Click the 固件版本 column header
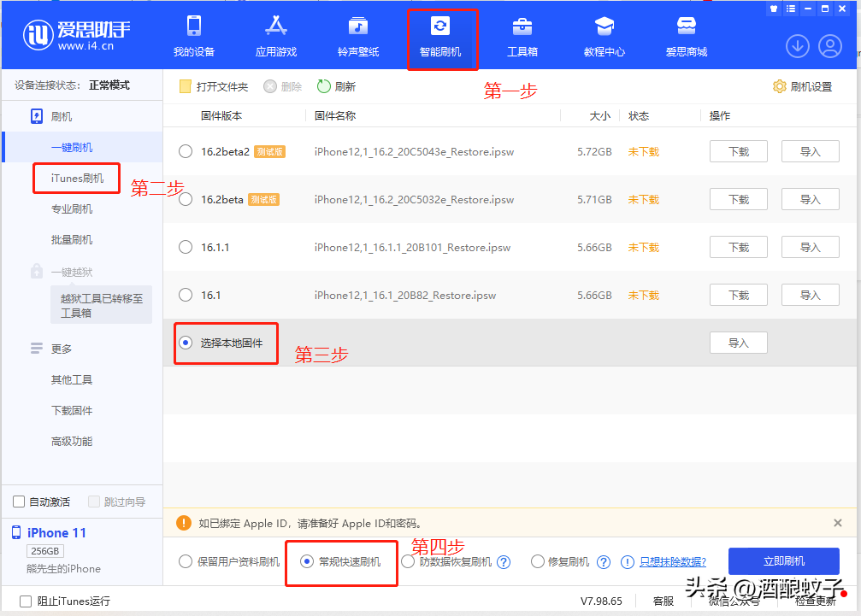The height and width of the screenshot is (616, 861). (x=221, y=115)
